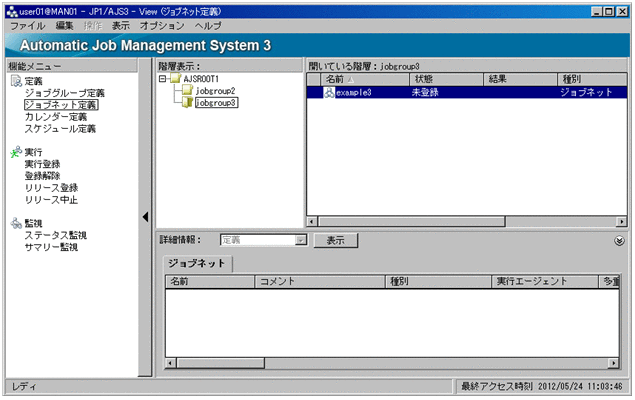The height and width of the screenshot is (400, 635).
Task: Click the jobgroup2 folder icon
Action: 187,90
